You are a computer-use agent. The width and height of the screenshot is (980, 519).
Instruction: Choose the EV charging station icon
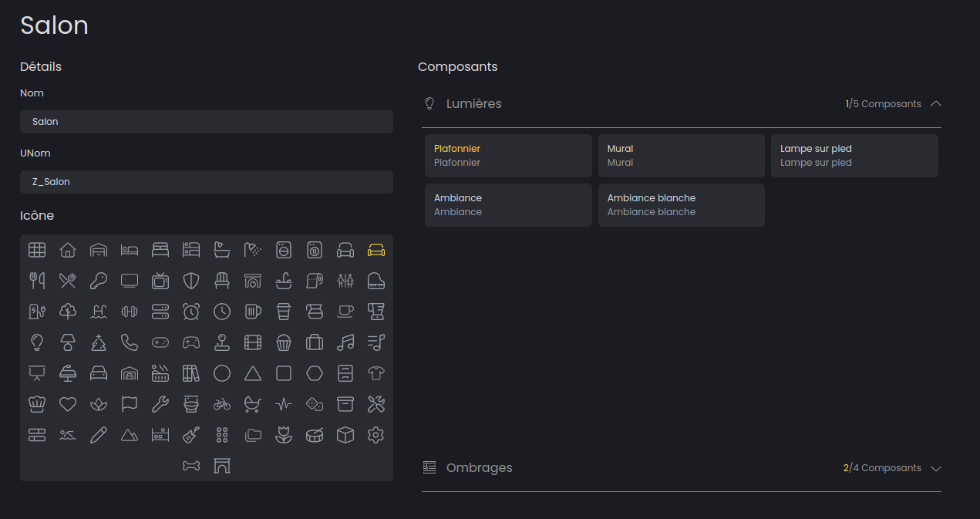pos(37,312)
